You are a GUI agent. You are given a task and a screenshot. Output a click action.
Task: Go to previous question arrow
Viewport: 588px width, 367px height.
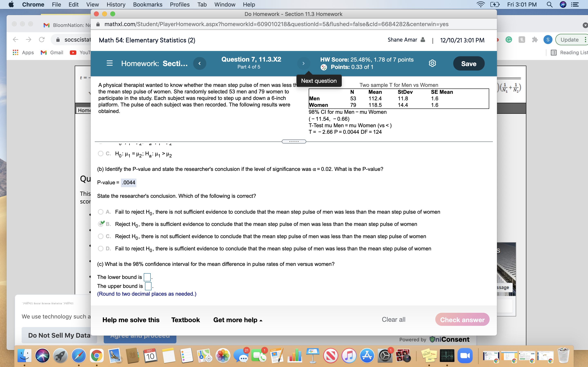pos(199,63)
